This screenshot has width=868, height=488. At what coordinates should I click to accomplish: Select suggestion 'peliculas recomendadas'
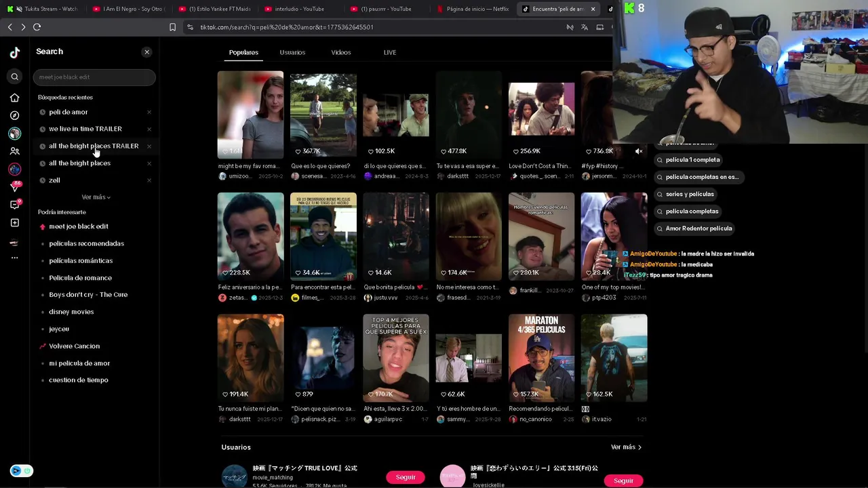[x=86, y=243]
